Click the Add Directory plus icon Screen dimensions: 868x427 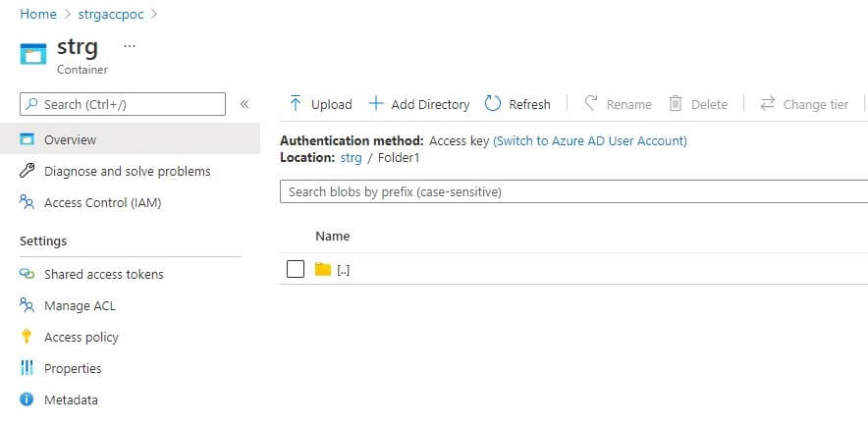375,104
